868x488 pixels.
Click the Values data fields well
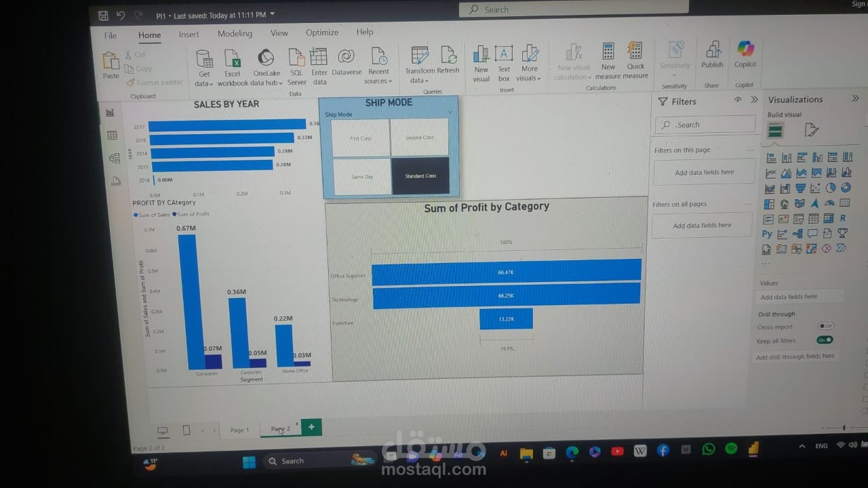pyautogui.click(x=800, y=296)
